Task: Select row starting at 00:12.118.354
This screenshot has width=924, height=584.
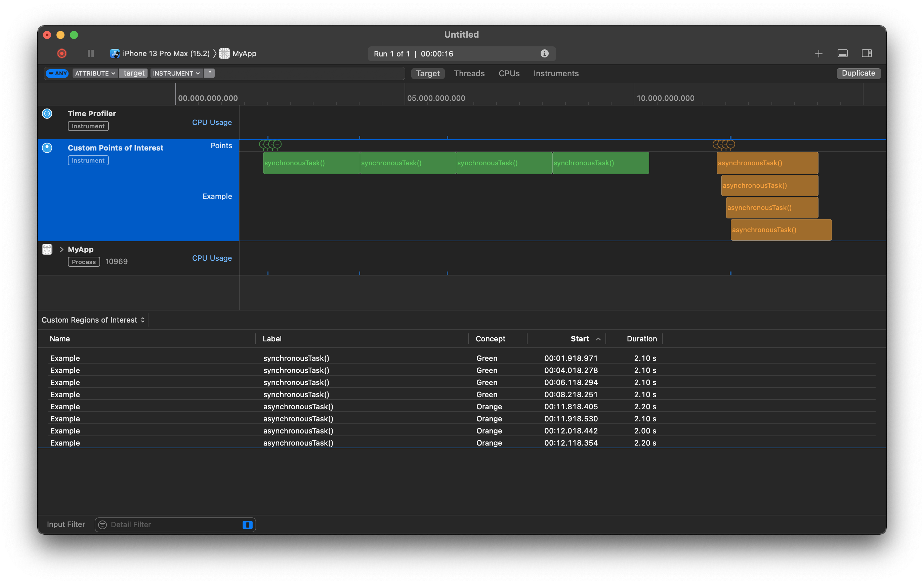Action: click(462, 443)
